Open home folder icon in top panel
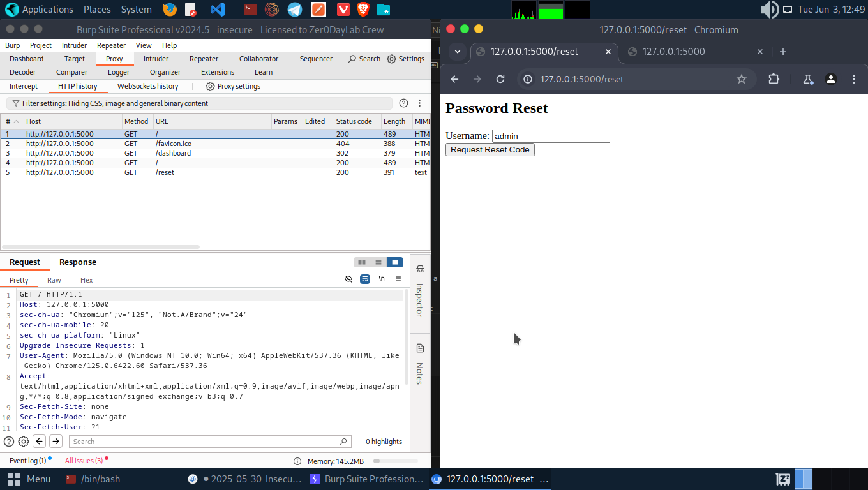This screenshot has width=868, height=490. (383, 10)
